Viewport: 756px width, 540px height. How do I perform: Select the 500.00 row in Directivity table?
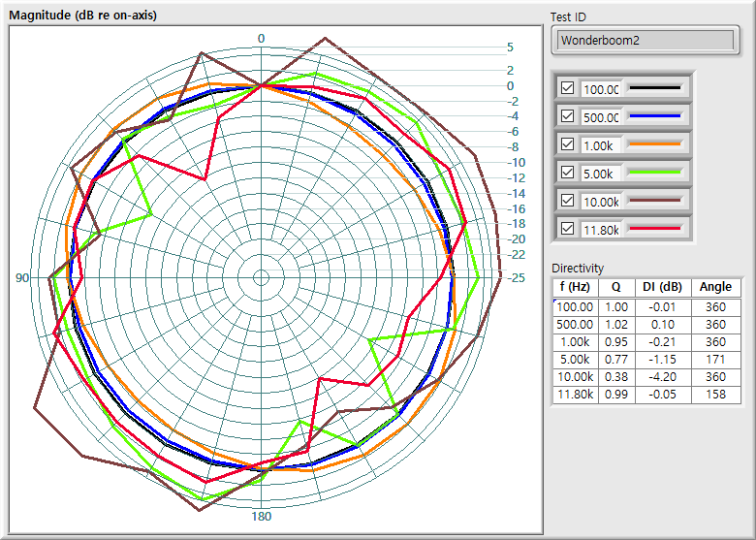[647, 325]
